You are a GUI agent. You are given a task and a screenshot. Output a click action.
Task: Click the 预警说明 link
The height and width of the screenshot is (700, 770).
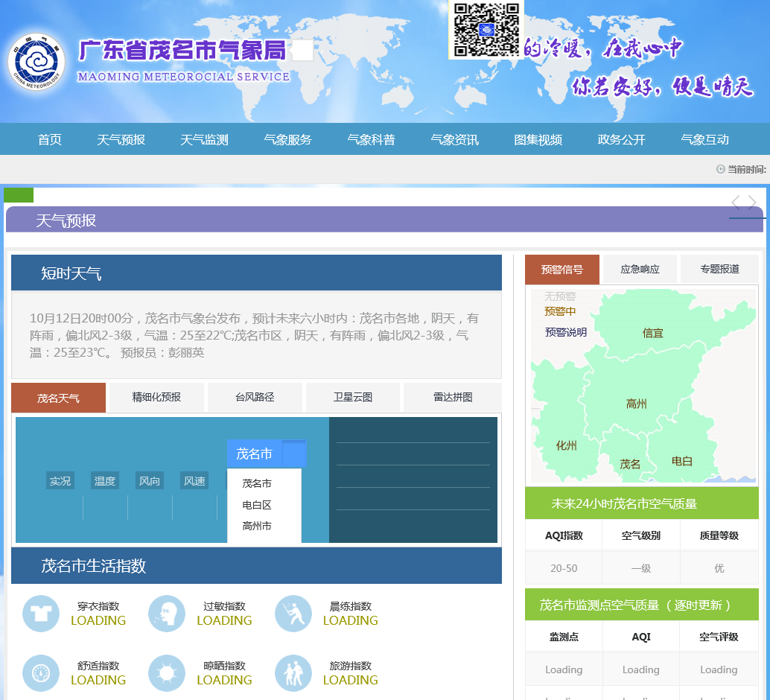(x=565, y=332)
